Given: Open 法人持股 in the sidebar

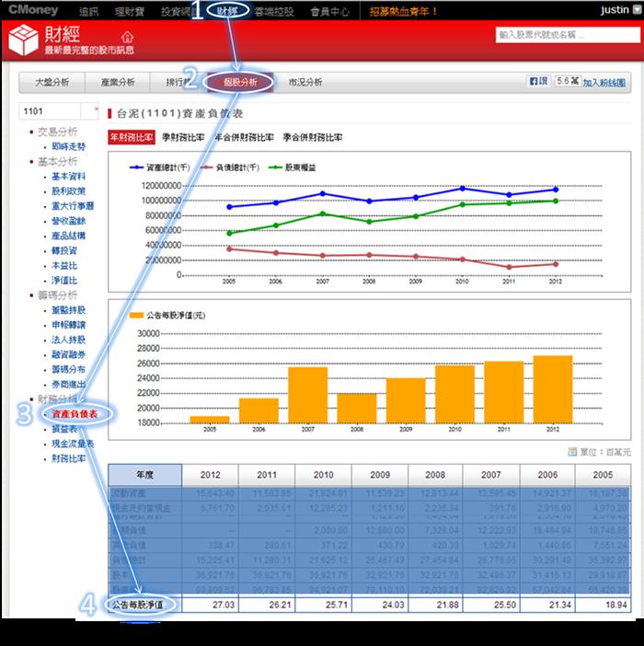Looking at the screenshot, I should pos(68,340).
